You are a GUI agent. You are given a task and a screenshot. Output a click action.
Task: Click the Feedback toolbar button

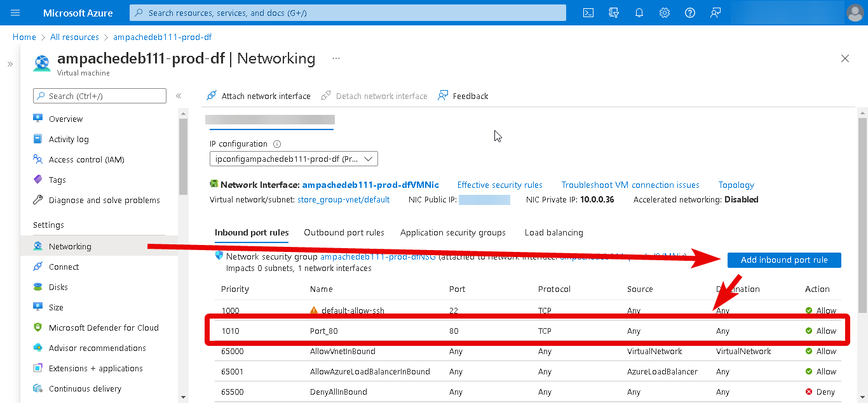tap(463, 96)
